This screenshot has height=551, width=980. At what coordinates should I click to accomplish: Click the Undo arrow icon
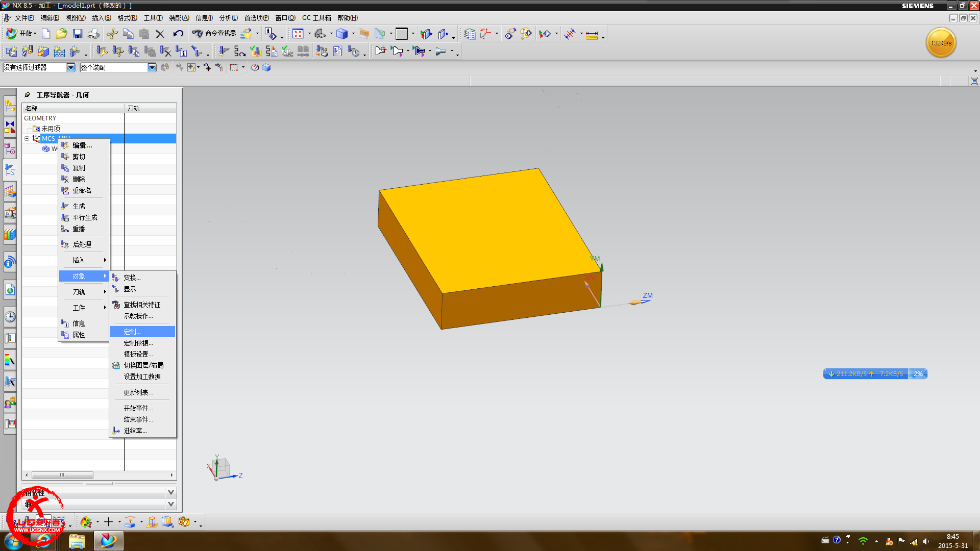[178, 34]
